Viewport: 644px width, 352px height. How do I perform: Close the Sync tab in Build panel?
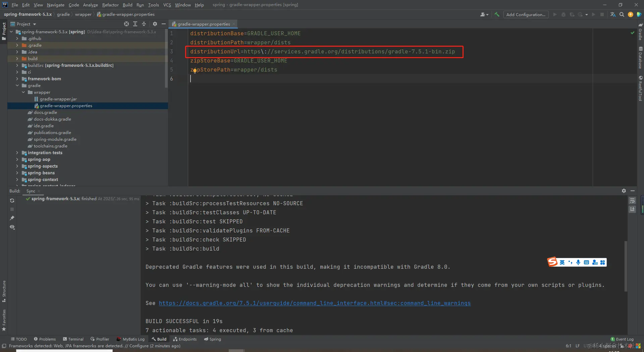coord(39,191)
